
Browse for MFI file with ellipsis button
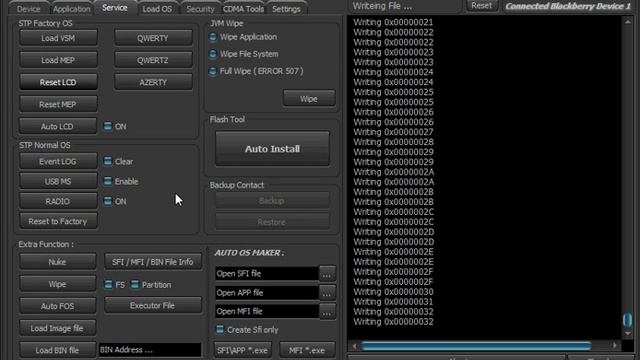pos(327,311)
